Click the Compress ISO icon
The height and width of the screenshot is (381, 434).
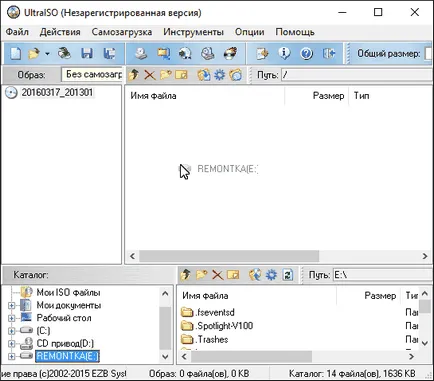coord(163,53)
